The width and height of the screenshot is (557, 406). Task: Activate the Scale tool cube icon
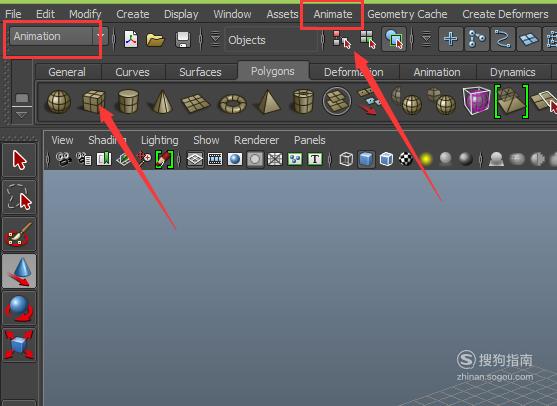coord(19,345)
